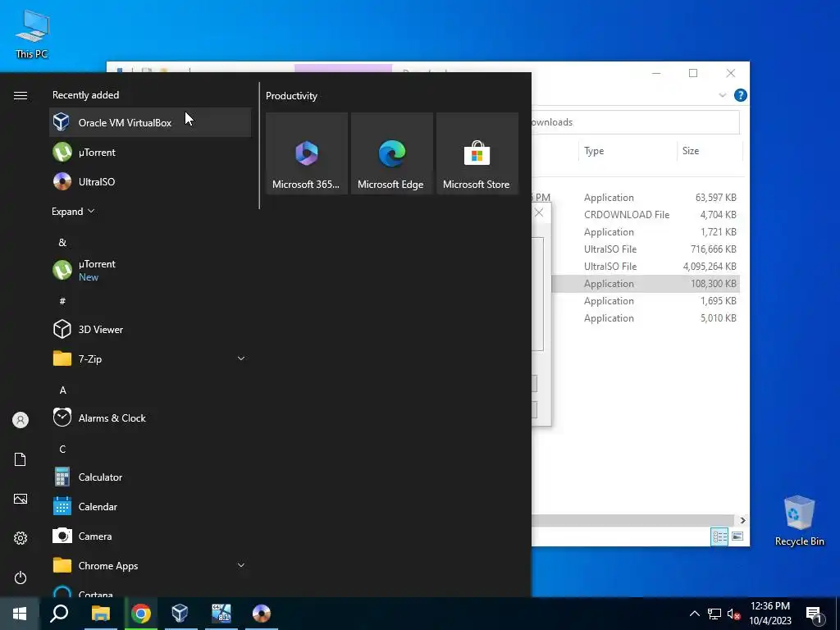
Task: Expand the 7-Zip folder
Action: coord(150,358)
